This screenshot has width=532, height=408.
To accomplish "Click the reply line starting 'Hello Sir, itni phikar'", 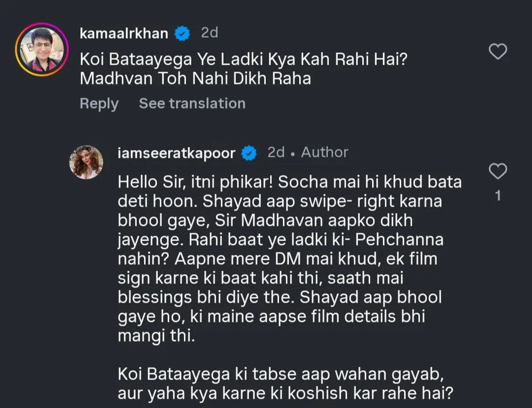I will tap(289, 182).
